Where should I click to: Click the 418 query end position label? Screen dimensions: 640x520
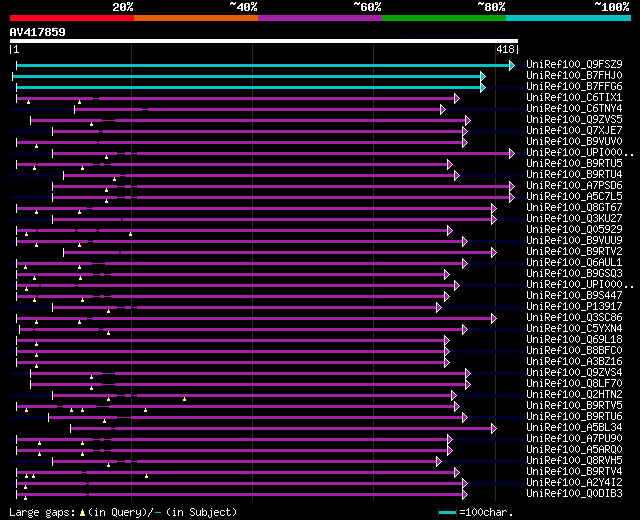(505, 49)
